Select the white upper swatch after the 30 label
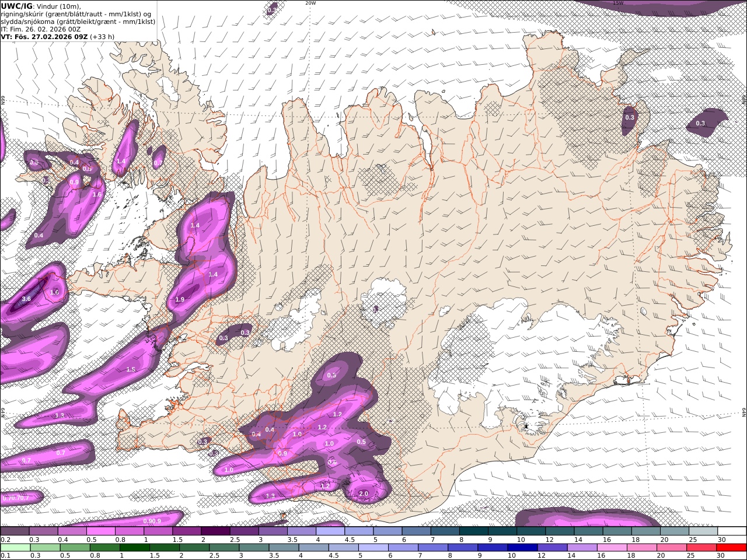747x560 pixels. point(732,531)
